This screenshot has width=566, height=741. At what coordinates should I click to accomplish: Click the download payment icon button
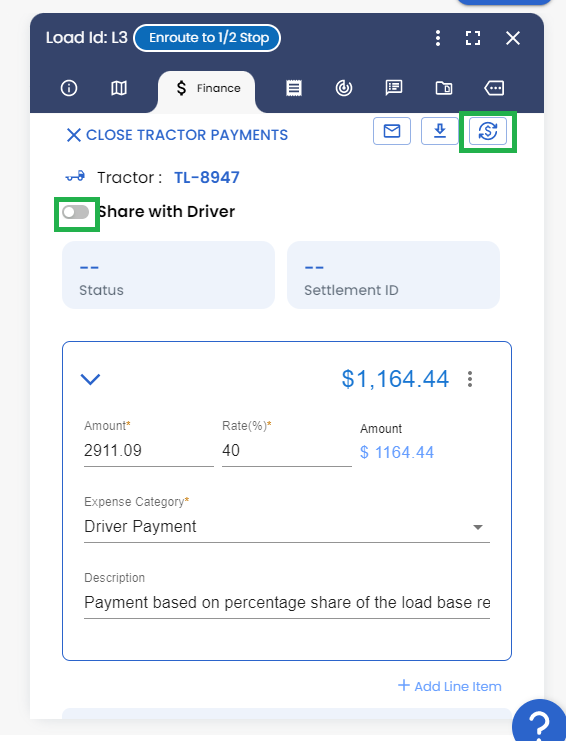pos(440,131)
